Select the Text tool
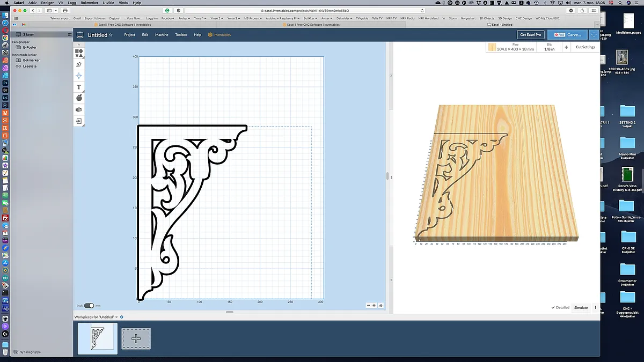The height and width of the screenshot is (362, 644). coord(79,87)
